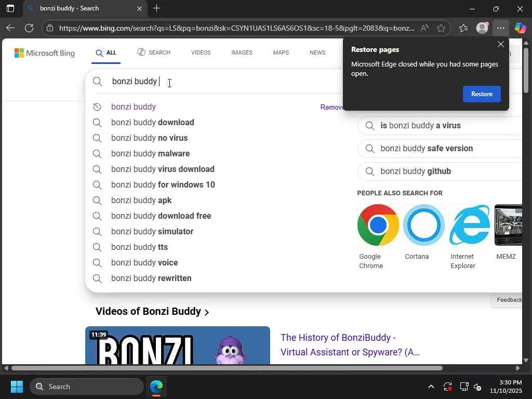Open a new tab with plus icon

click(x=156, y=8)
